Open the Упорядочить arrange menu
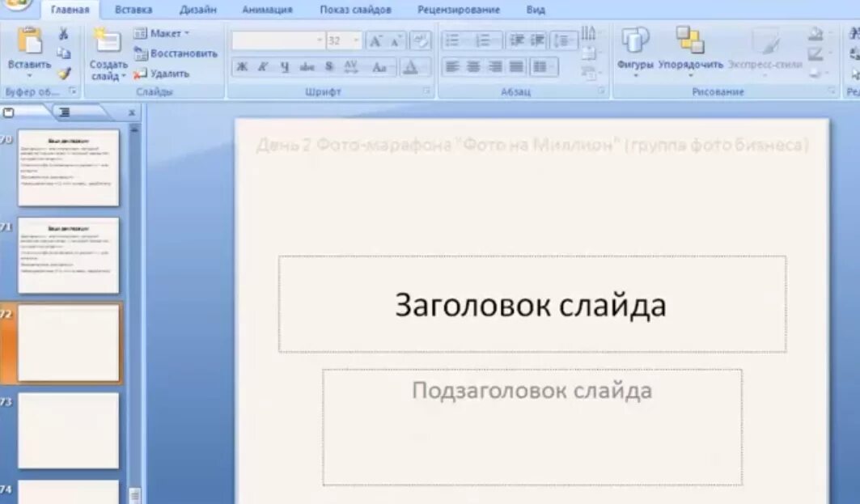860x504 pixels. click(x=691, y=50)
